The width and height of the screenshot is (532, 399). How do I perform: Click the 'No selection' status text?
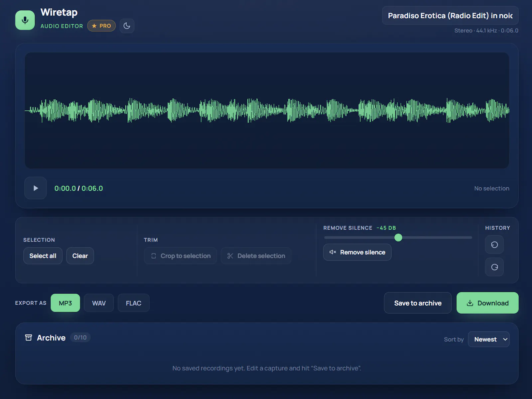tap(492, 188)
